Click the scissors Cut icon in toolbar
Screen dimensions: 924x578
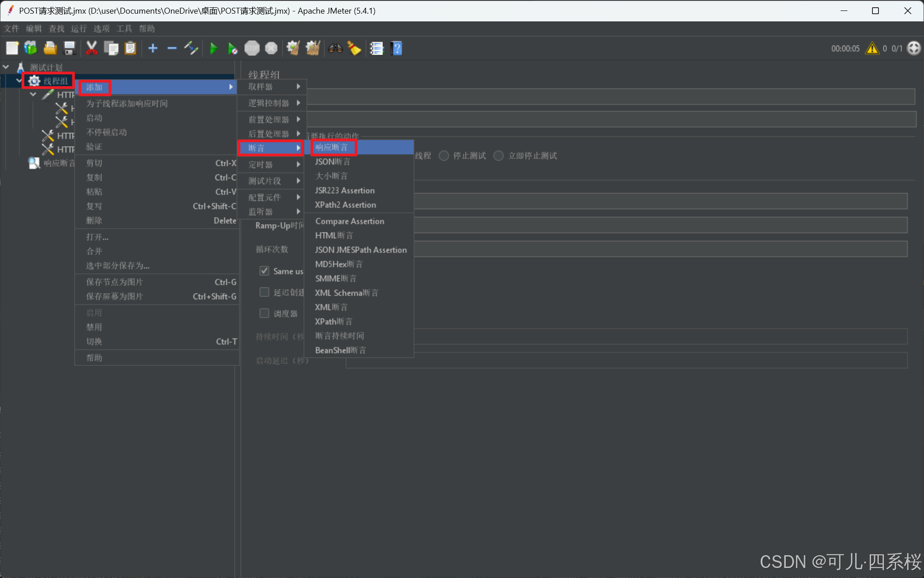click(92, 48)
